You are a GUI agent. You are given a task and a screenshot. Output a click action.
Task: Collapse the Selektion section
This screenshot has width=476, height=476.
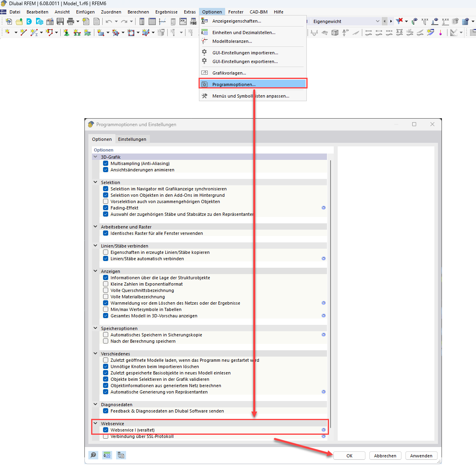click(x=96, y=182)
